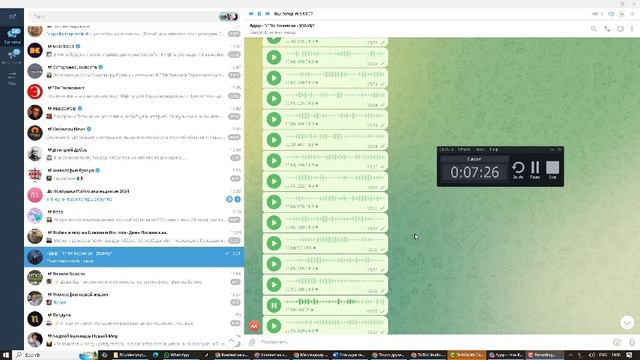Viewport: 640px width, 360px height.
Task: Open the chat with red circle avatar
Action: click(134, 91)
